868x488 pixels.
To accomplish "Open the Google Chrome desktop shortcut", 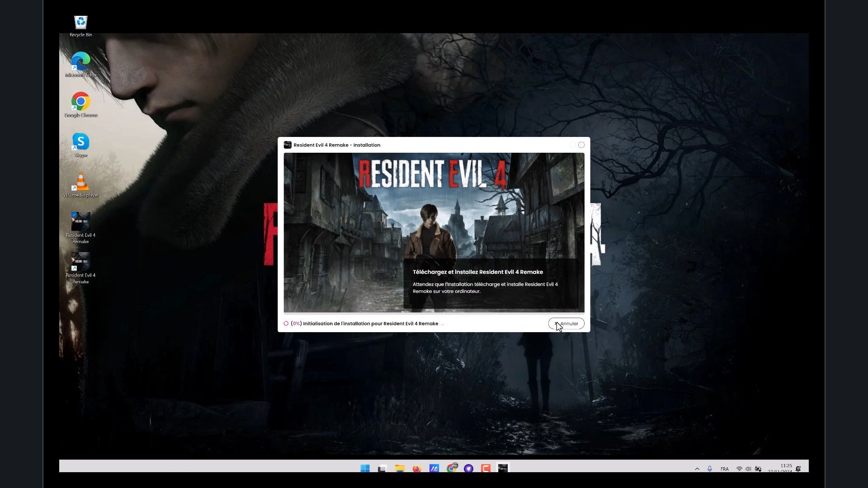I will click(80, 105).
